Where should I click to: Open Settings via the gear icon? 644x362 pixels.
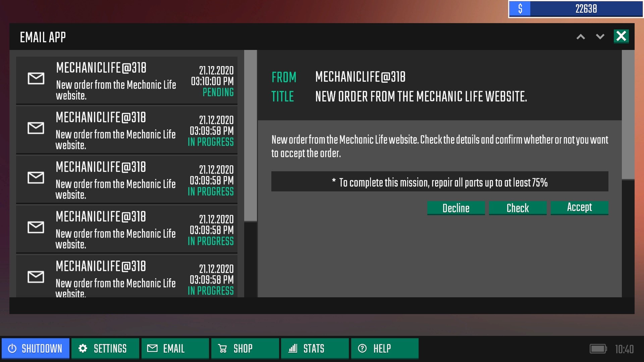(x=83, y=348)
